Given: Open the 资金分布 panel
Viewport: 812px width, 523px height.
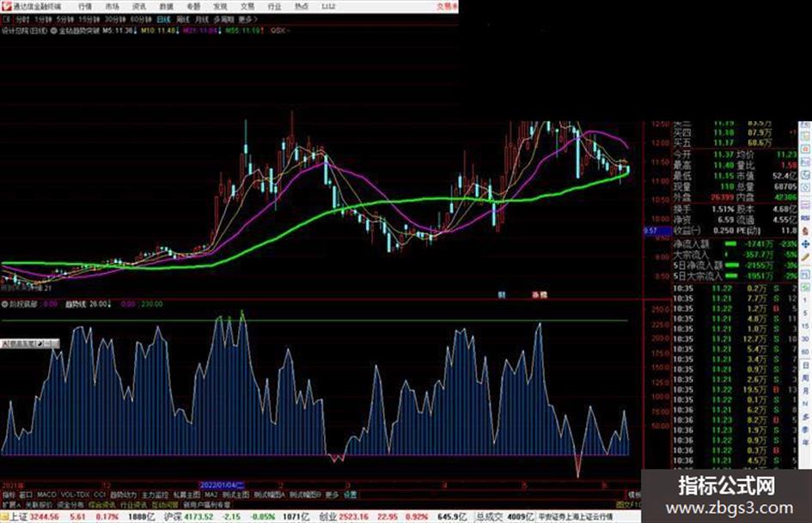Looking at the screenshot, I should pyautogui.click(x=70, y=504).
